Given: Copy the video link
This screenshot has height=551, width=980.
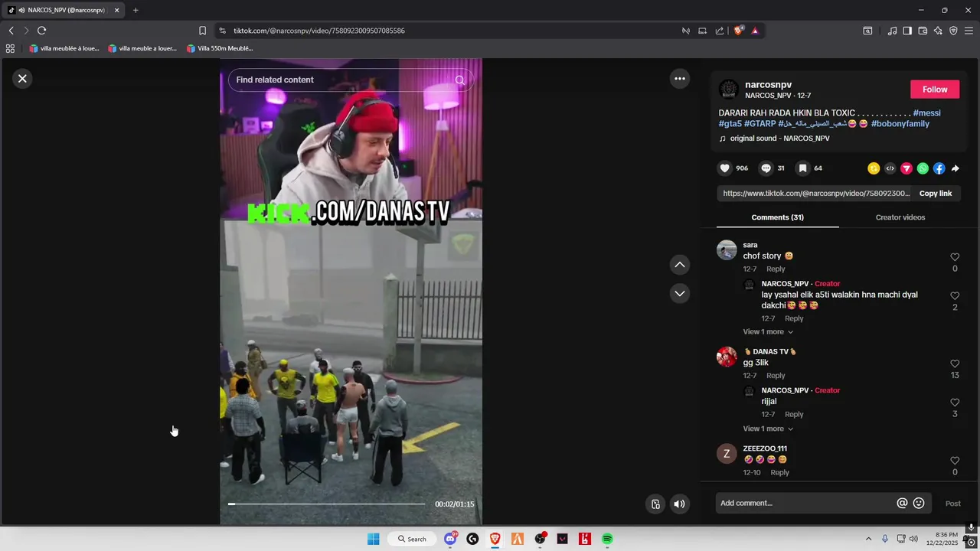Looking at the screenshot, I should (935, 194).
